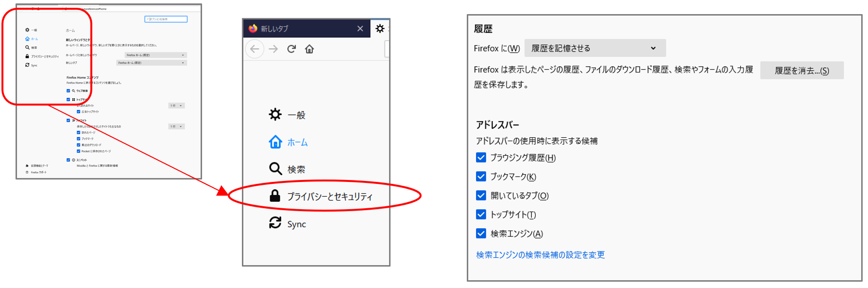Click the browser Forward arrow button

273,49
